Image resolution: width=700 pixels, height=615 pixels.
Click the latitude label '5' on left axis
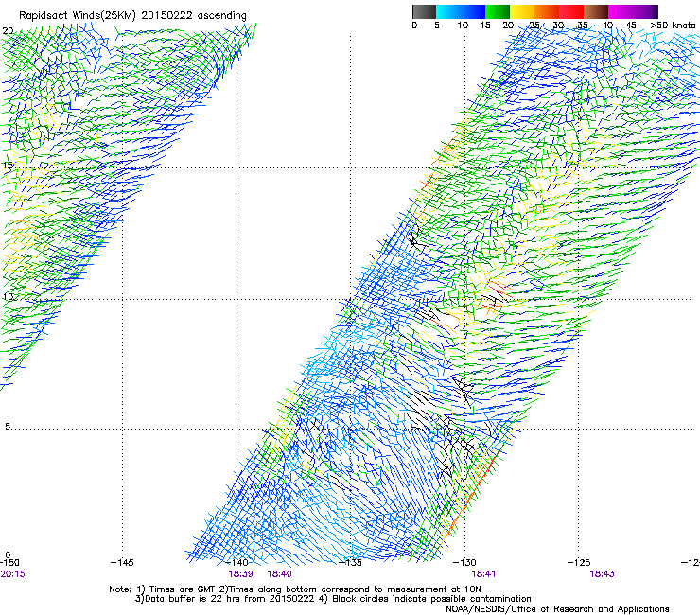click(8, 427)
